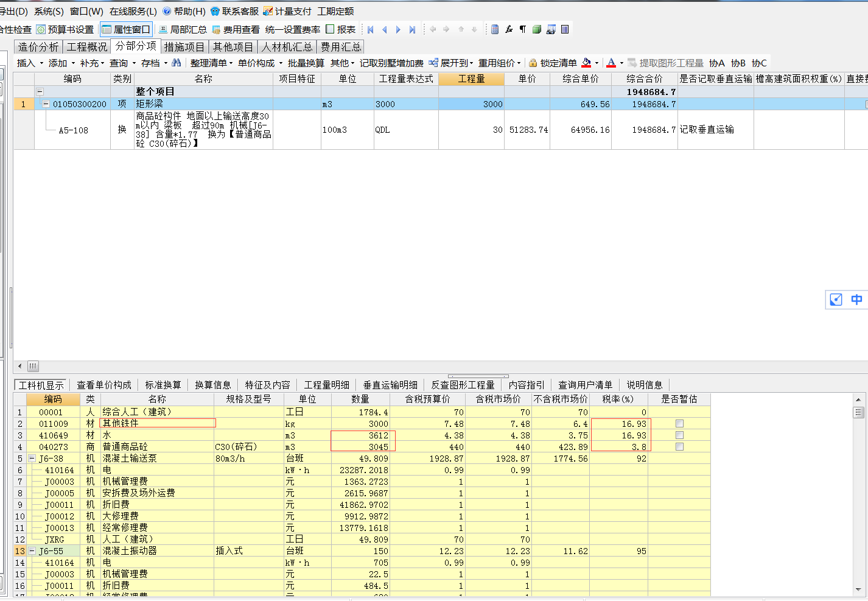Viewport: 868px width, 601px height.
Task: Open 局部汇总 summary
Action: coord(183,29)
